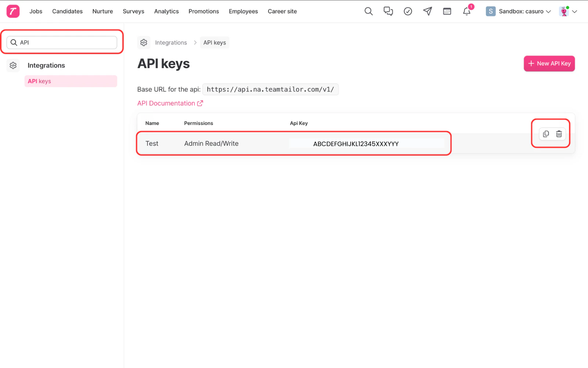This screenshot has width=588, height=368.
Task: Copy the Test API key
Action: click(x=546, y=134)
